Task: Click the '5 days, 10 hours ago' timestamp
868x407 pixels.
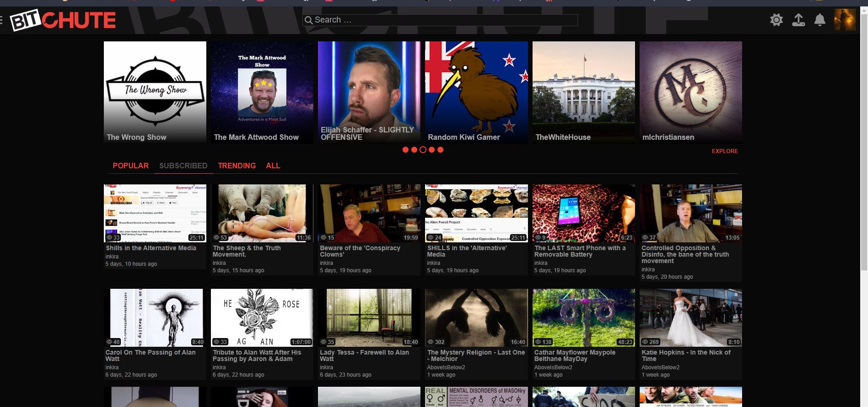Action: click(131, 264)
